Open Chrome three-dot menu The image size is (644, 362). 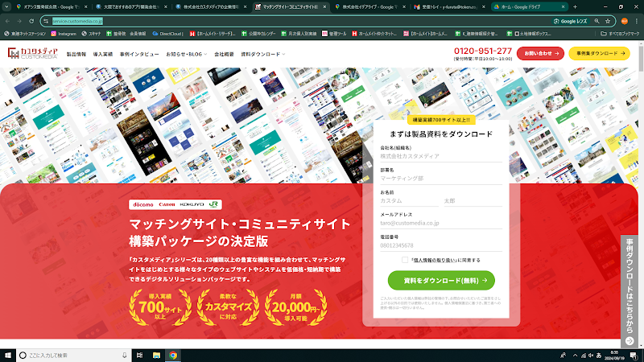point(637,21)
